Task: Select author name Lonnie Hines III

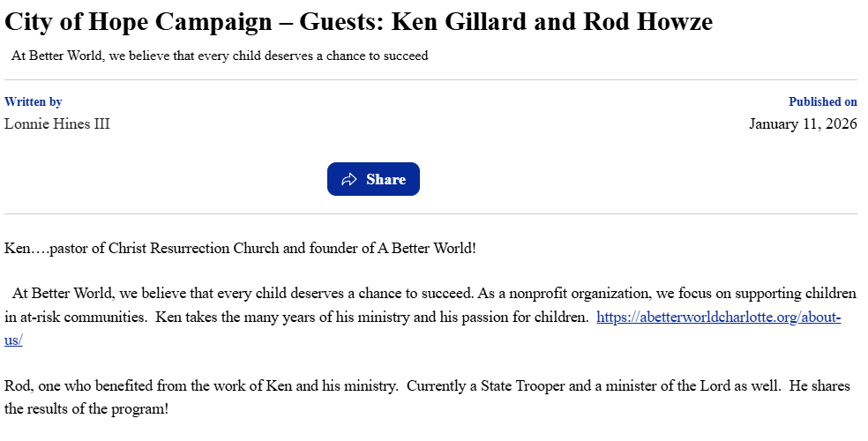Action: pos(57,123)
